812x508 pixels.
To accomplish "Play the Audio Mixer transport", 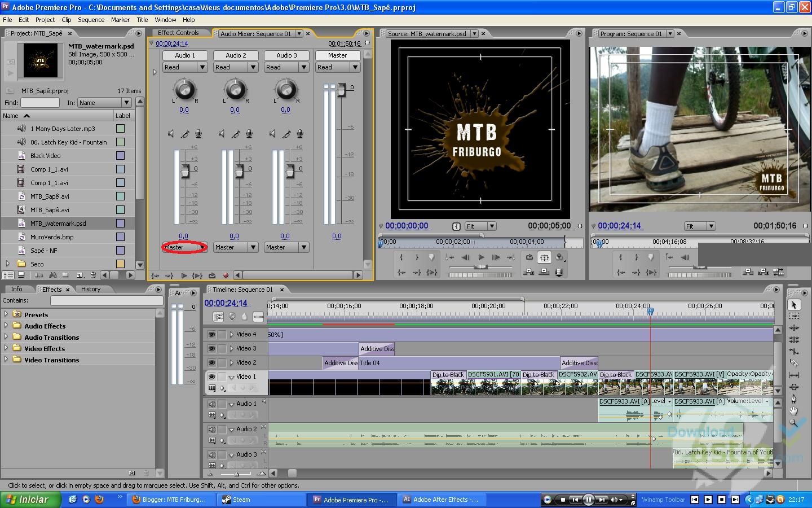I will (184, 275).
